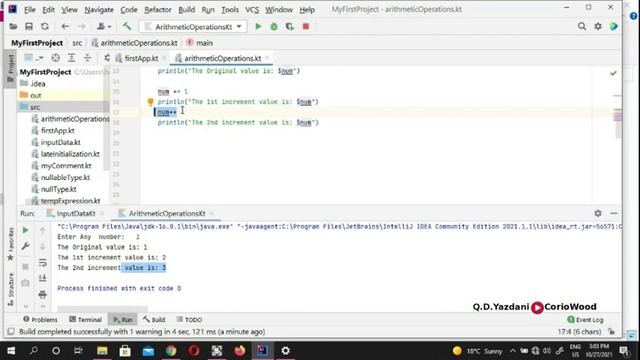
Task: Stop the process with the red square icon
Action: [306, 27]
